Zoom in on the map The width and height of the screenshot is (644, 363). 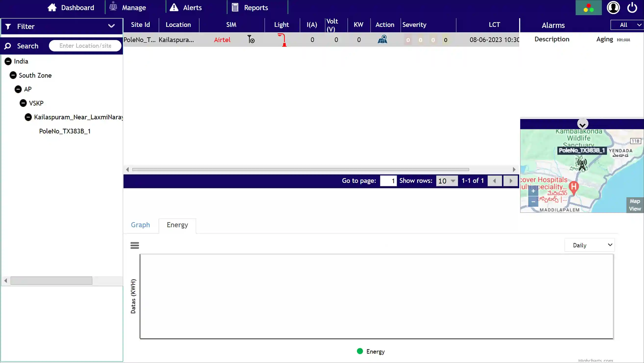coord(533,191)
